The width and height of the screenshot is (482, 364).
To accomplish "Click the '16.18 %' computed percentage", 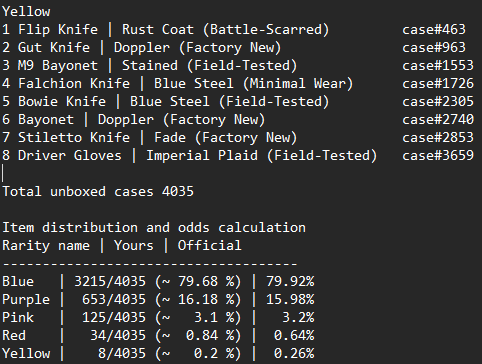I will (206, 300).
